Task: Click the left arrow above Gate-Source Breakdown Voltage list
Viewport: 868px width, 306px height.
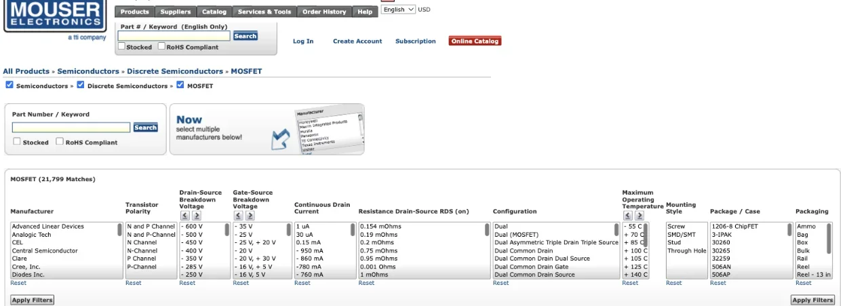Action: click(x=238, y=216)
